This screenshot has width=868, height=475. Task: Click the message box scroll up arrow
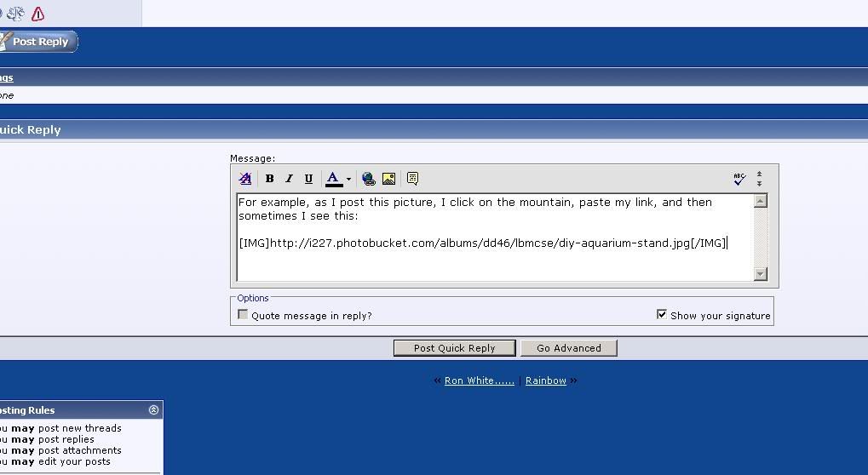tap(761, 201)
